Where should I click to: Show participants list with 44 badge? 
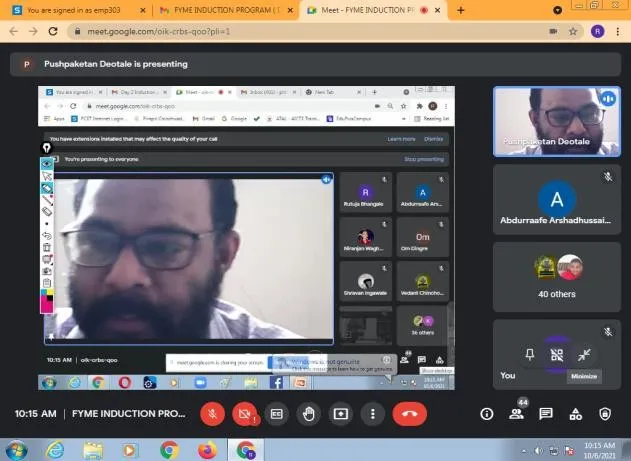pyautogui.click(x=517, y=414)
